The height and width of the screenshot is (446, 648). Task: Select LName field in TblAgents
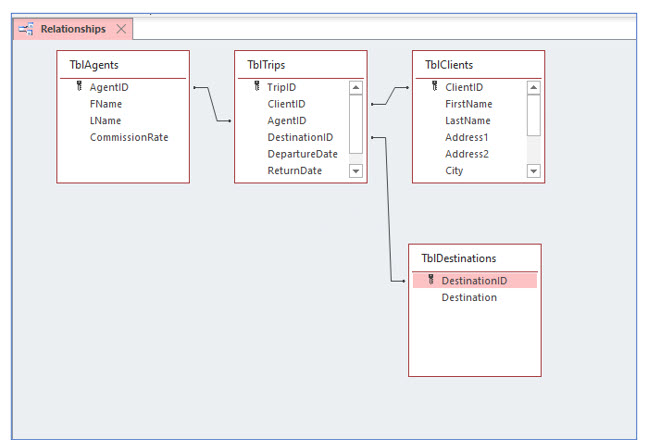pyautogui.click(x=105, y=121)
